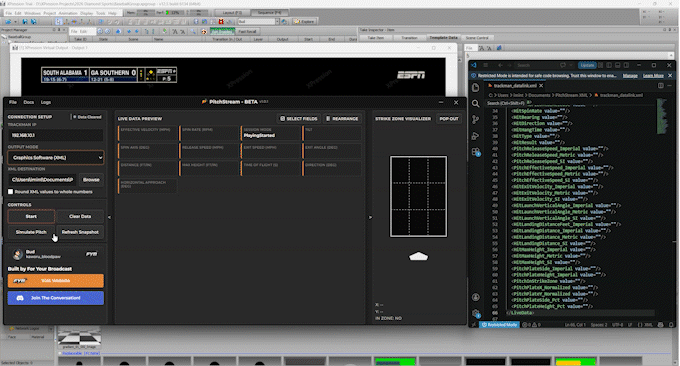
Task: Pop out the strike zone visualizer
Action: [x=449, y=118]
